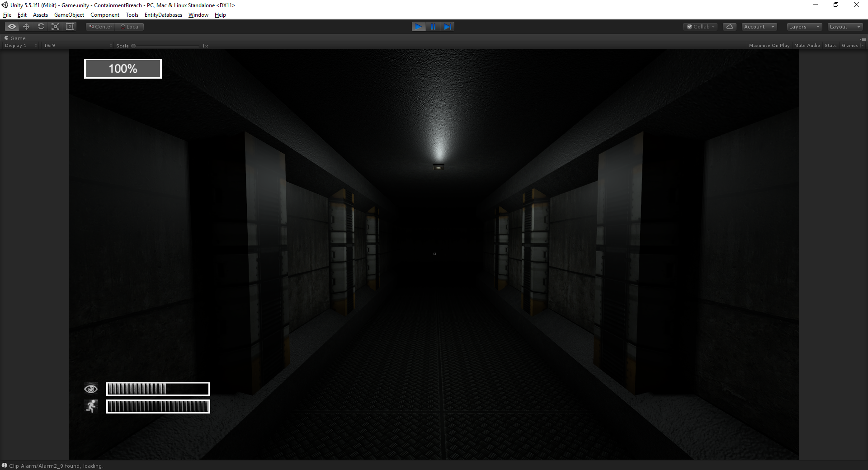Open the Layout dropdown

click(845, 27)
